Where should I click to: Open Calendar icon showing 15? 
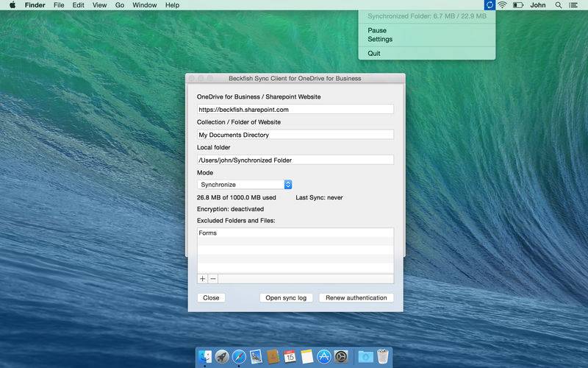(290, 356)
